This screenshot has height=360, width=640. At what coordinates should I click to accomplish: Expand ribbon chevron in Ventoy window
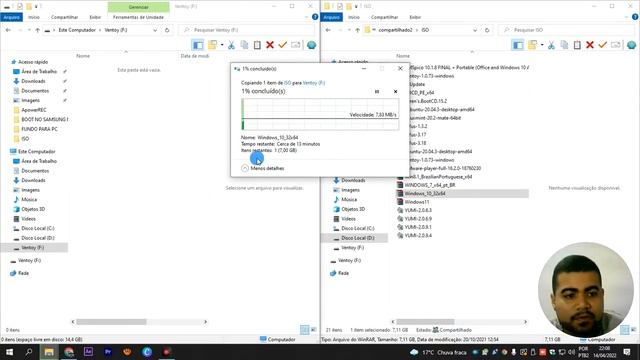pos(307,17)
